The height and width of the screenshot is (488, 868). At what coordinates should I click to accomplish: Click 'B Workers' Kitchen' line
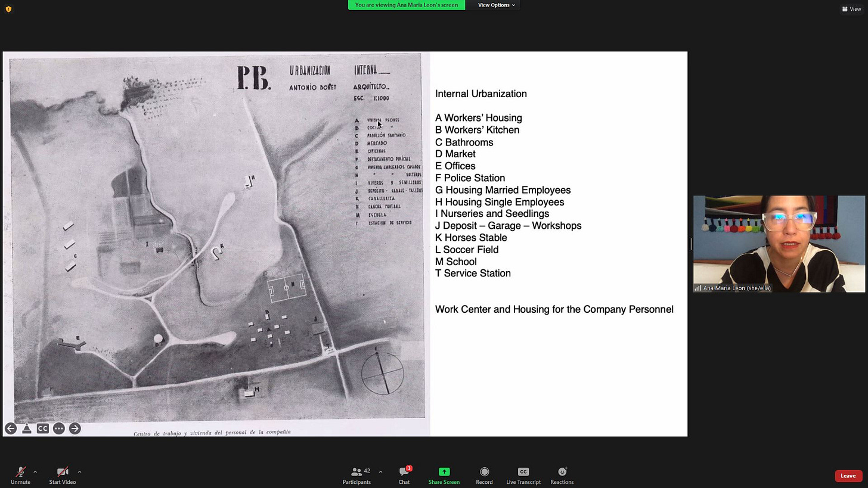477,130
